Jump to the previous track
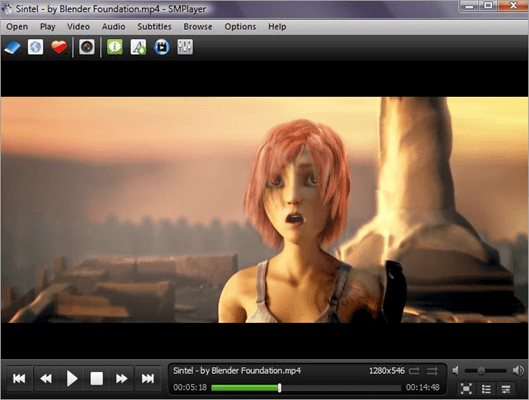This screenshot has width=529, height=400. tap(19, 378)
